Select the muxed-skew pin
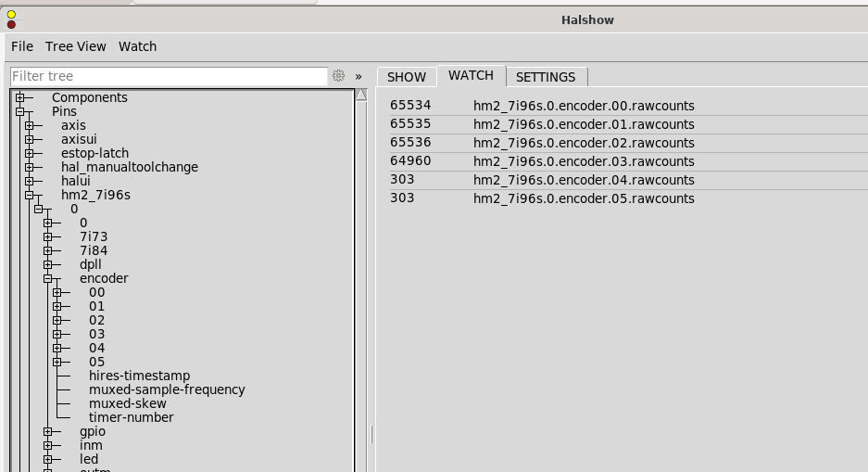This screenshot has width=868, height=472. tap(127, 403)
